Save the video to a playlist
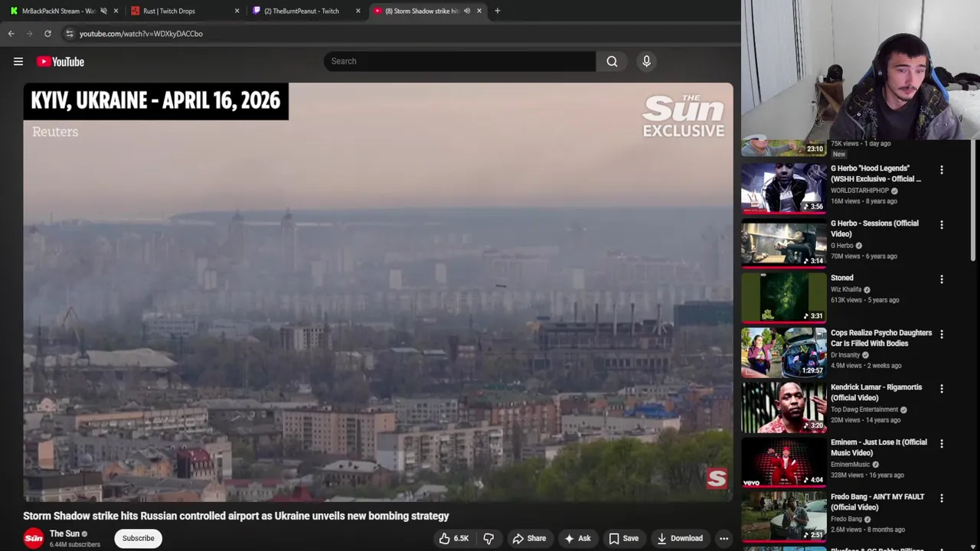 click(x=623, y=538)
